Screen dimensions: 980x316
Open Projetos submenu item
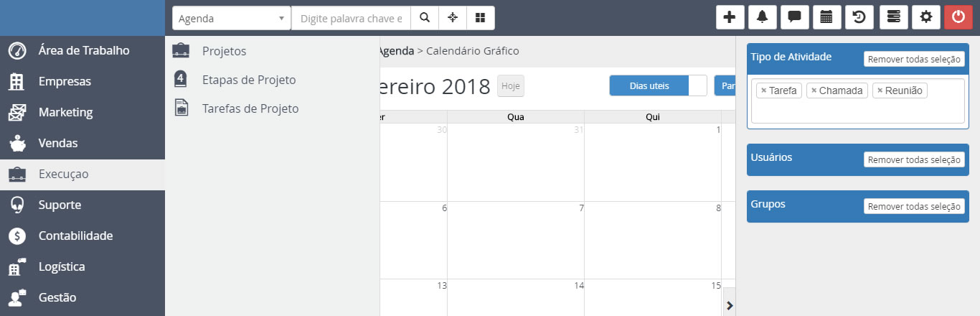[x=224, y=51]
